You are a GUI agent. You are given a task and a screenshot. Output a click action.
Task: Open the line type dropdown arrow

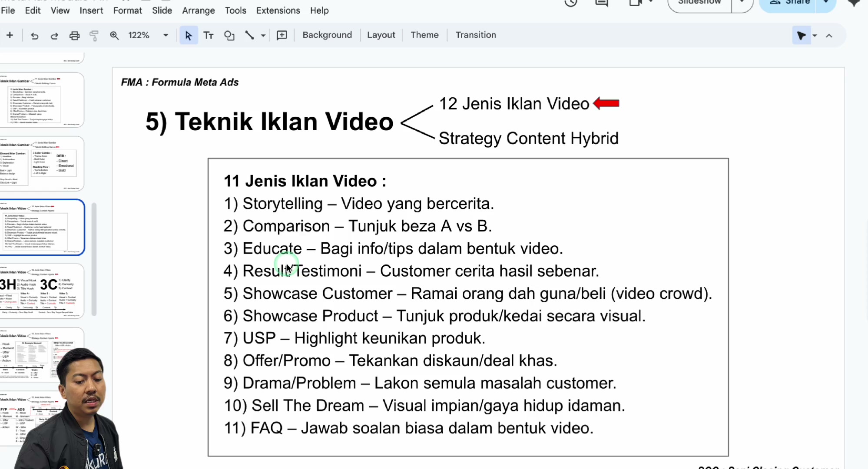(x=263, y=36)
